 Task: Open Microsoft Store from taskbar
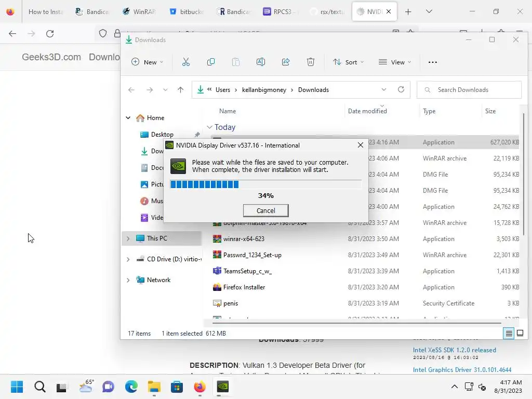click(x=177, y=387)
